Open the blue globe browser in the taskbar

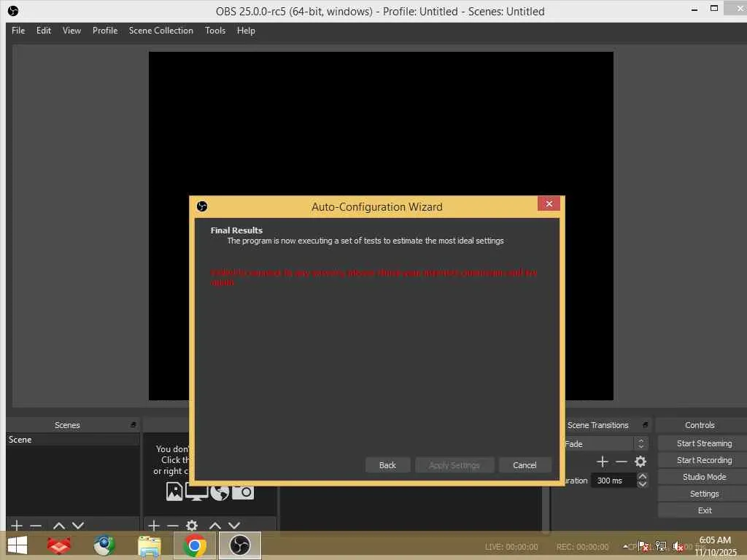(104, 545)
